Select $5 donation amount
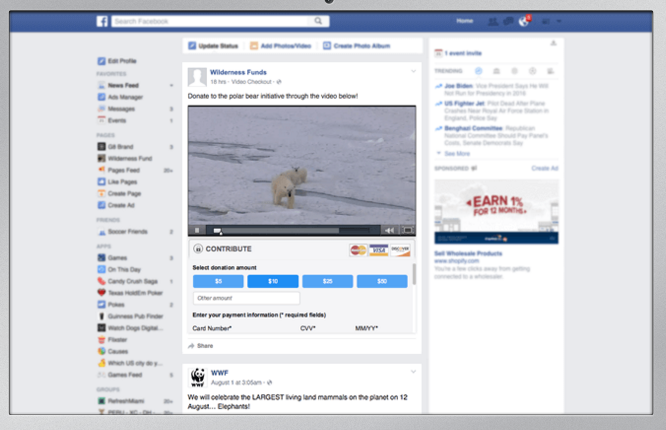Viewport: 666px width, 430px height. pos(218,281)
